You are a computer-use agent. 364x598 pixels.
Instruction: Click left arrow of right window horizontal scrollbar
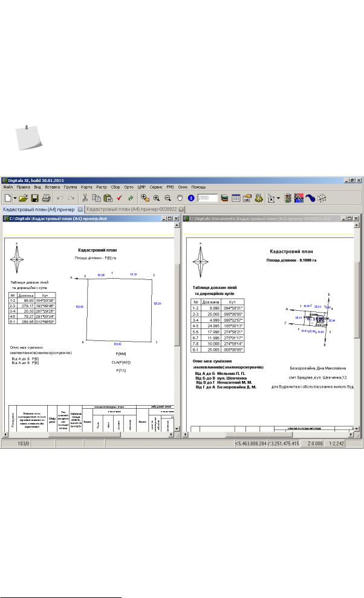tap(186, 434)
